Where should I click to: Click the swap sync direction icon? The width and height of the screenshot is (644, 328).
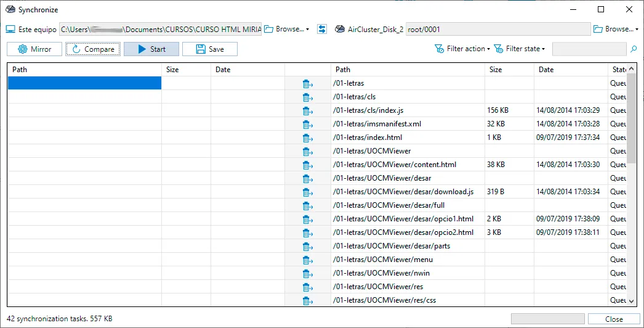(x=322, y=29)
